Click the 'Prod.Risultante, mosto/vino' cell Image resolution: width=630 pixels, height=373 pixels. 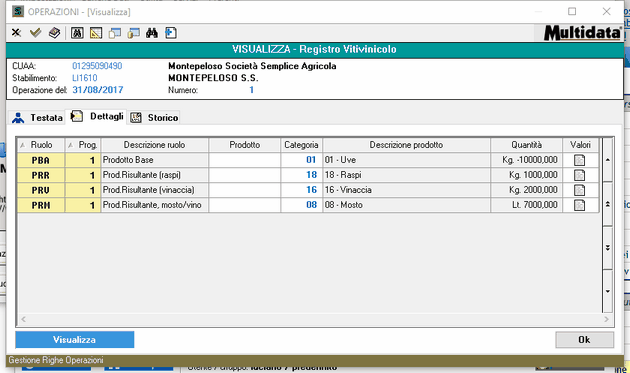(155, 205)
